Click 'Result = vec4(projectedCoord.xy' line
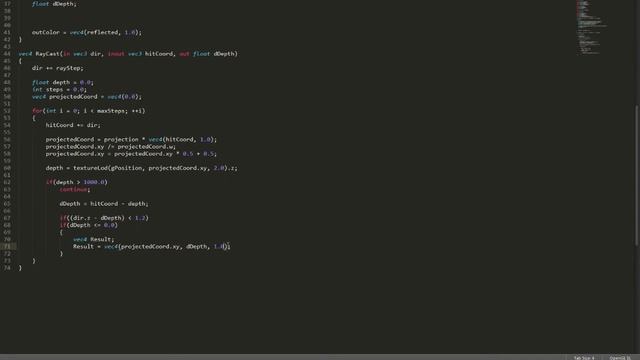Viewport: 640px width, 360px height. [x=151, y=247]
